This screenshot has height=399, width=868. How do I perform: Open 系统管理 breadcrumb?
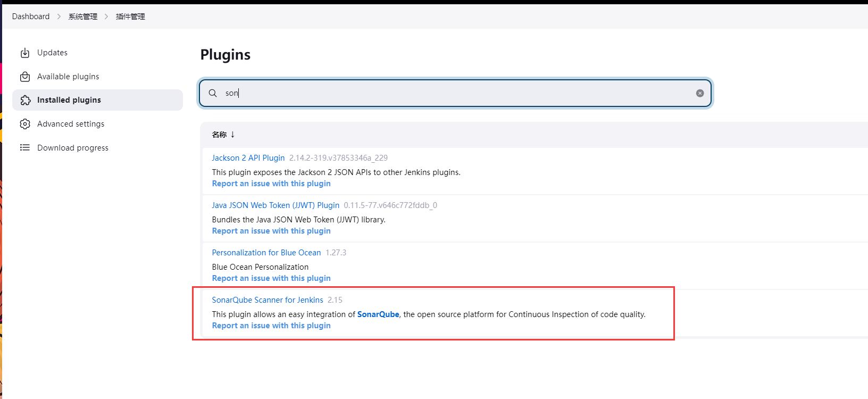[83, 16]
